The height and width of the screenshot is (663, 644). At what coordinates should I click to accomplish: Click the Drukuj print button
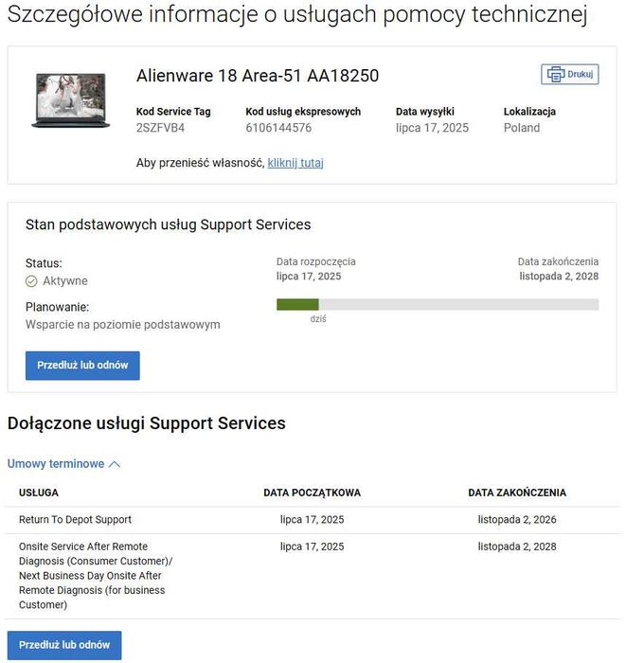pyautogui.click(x=569, y=75)
